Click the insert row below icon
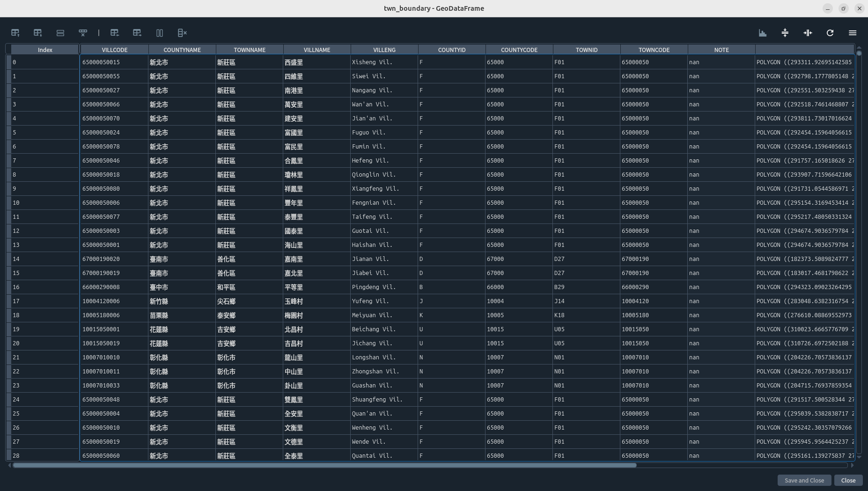This screenshot has width=868, height=491. click(38, 33)
